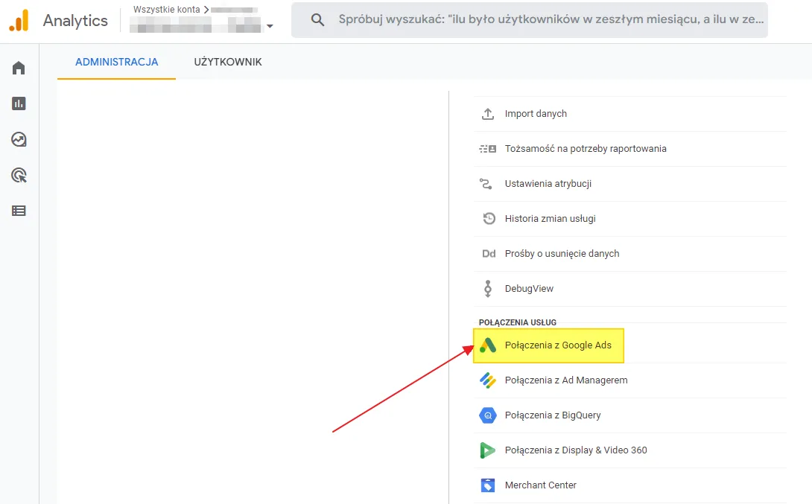Open the Configure table sidebar icon
The height and width of the screenshot is (504, 812).
[x=19, y=211]
